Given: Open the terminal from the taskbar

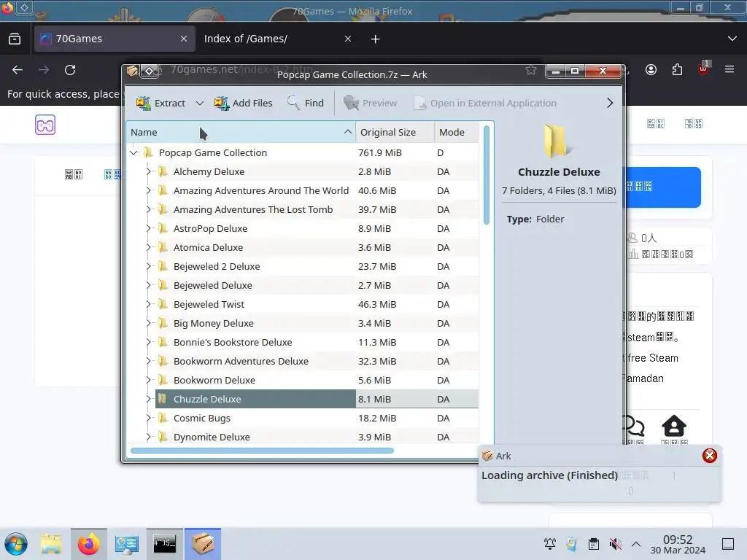Looking at the screenshot, I should (x=164, y=544).
